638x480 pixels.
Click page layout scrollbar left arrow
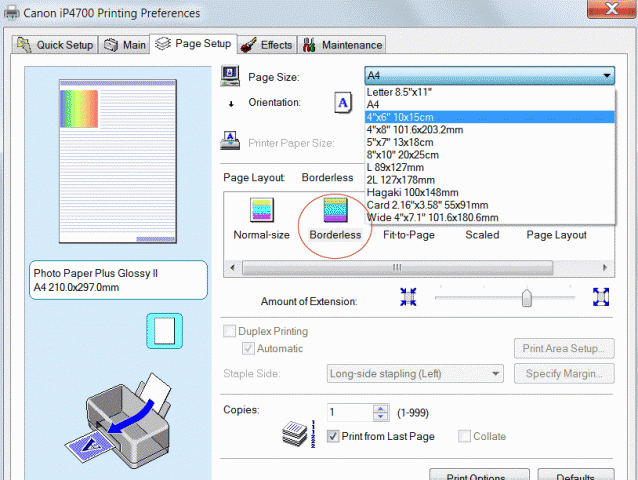tap(232, 268)
